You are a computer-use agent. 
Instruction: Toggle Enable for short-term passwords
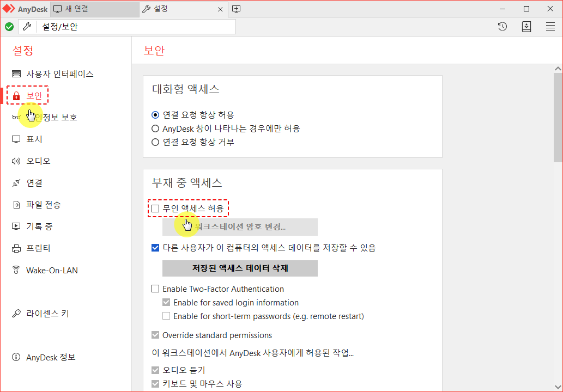[166, 316]
